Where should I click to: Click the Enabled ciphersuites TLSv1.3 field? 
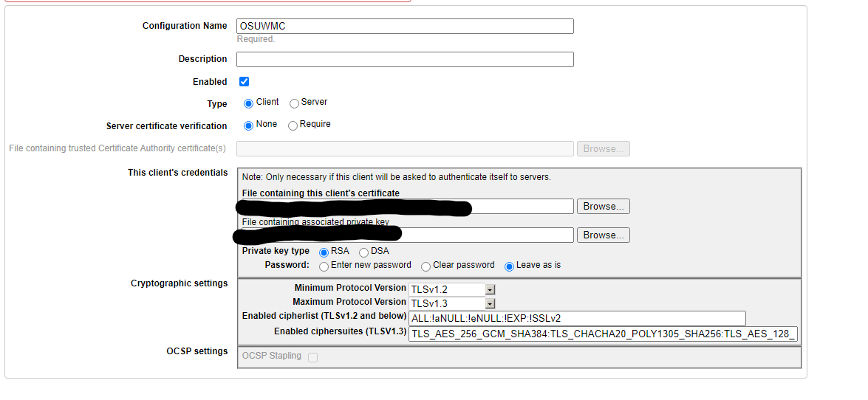click(604, 334)
